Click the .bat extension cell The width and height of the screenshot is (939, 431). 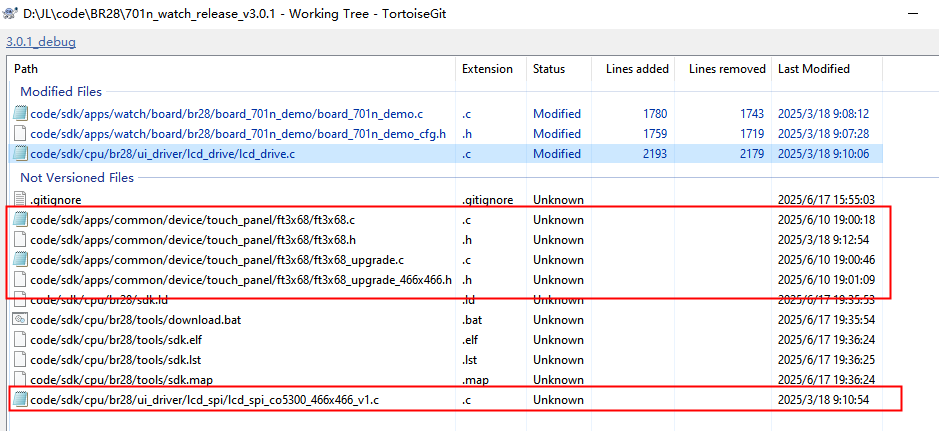point(472,320)
